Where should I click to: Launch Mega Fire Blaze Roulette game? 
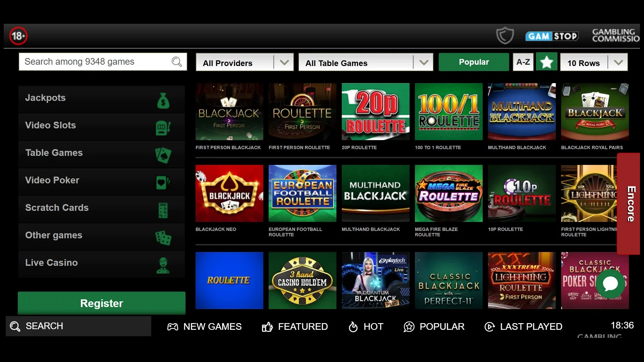[x=449, y=193]
